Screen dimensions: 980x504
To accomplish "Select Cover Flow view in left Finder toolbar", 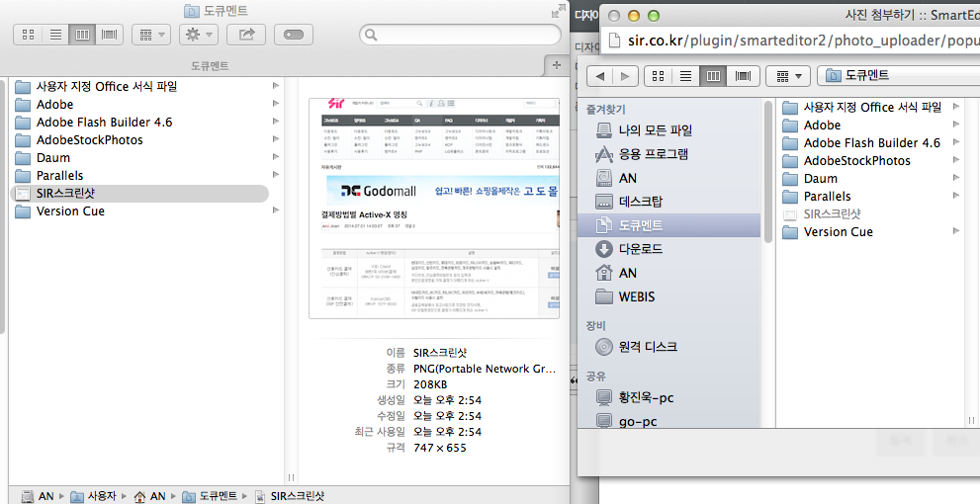I will (x=109, y=35).
